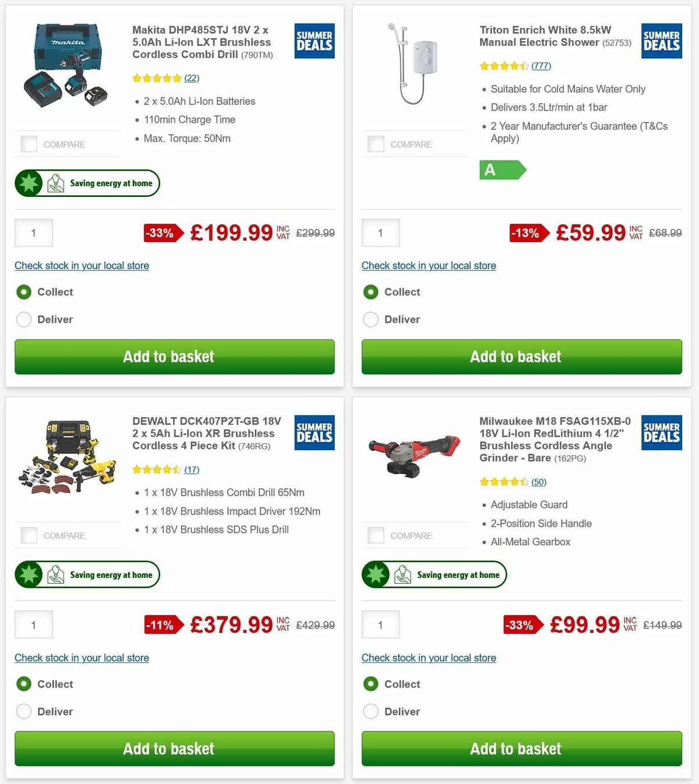
Task: Click the Saving energy at home badge for the DEWALT kit
Action: click(86, 574)
